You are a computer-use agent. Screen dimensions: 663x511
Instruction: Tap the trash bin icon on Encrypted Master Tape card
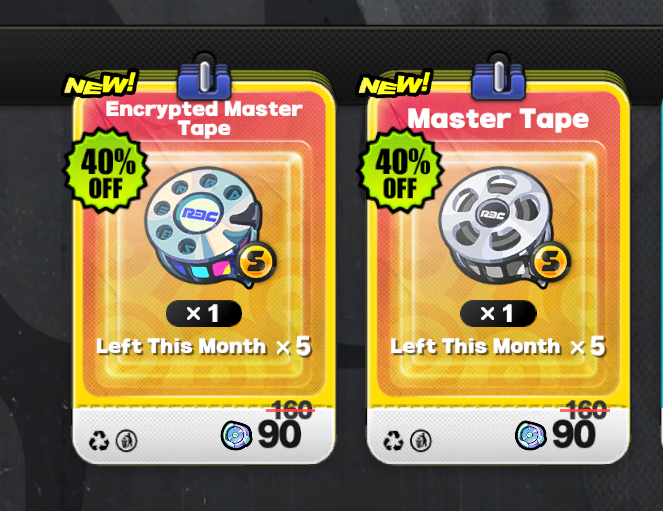coord(126,440)
